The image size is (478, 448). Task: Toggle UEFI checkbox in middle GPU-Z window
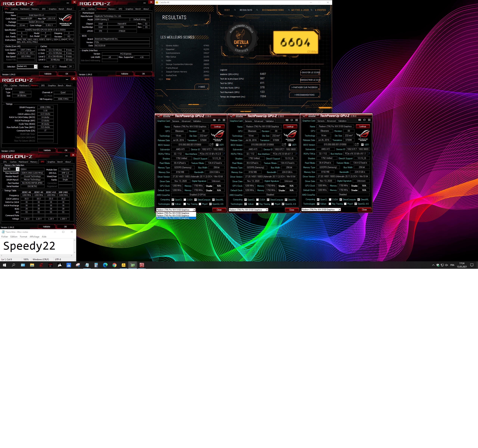290,145
